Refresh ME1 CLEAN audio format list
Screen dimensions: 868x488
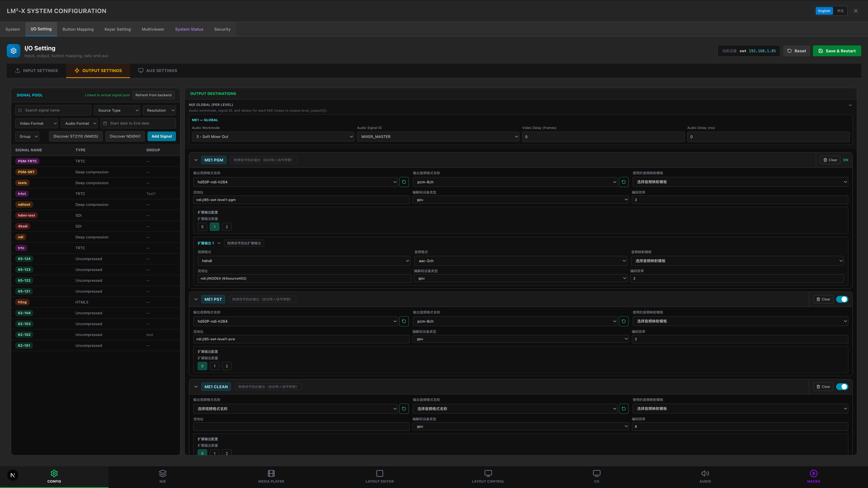pos(623,409)
